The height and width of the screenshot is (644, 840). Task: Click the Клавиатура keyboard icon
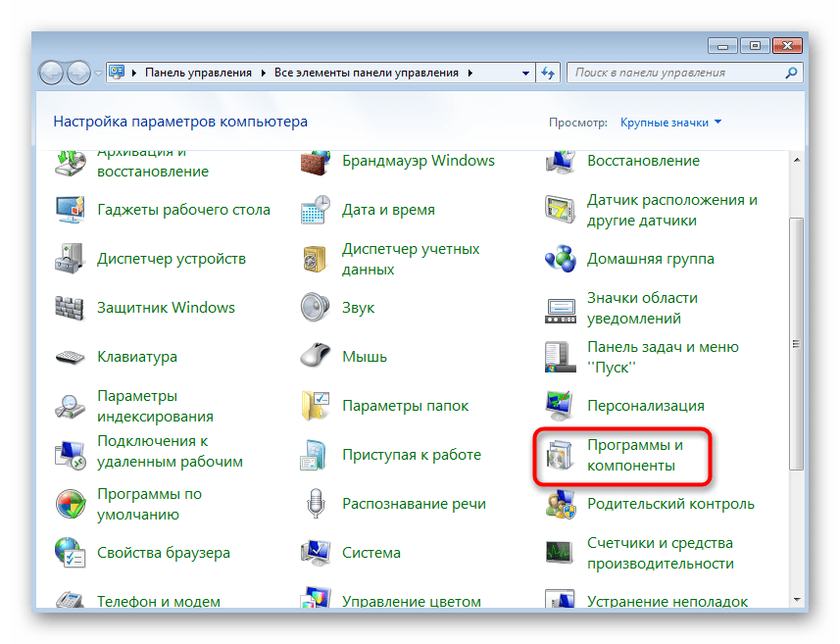pos(72,357)
